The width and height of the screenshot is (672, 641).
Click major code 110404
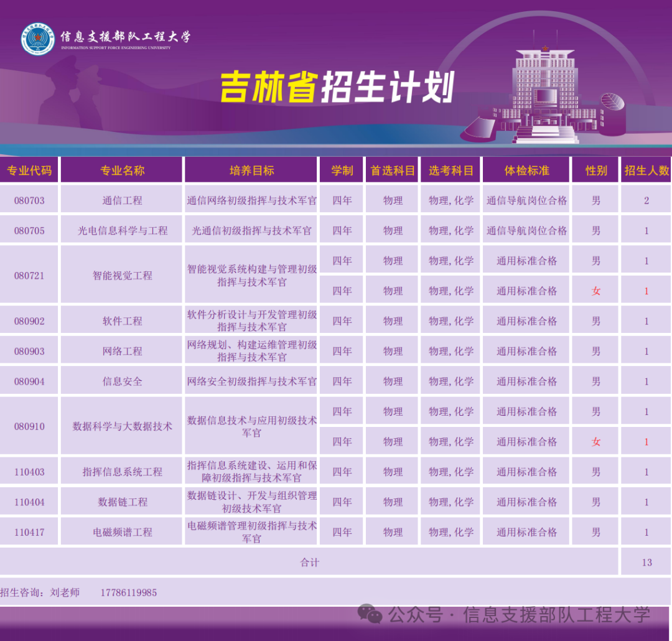(29, 502)
